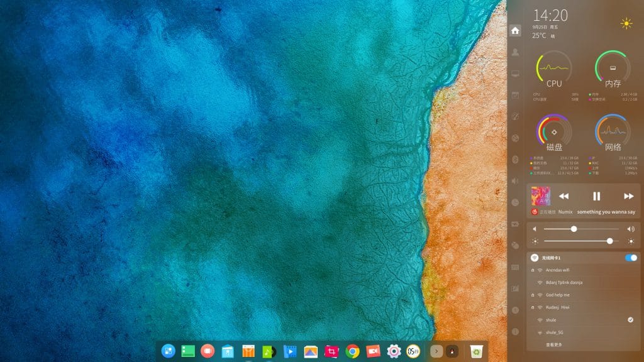Go back to the previous track
644x362 pixels.
coord(564,196)
